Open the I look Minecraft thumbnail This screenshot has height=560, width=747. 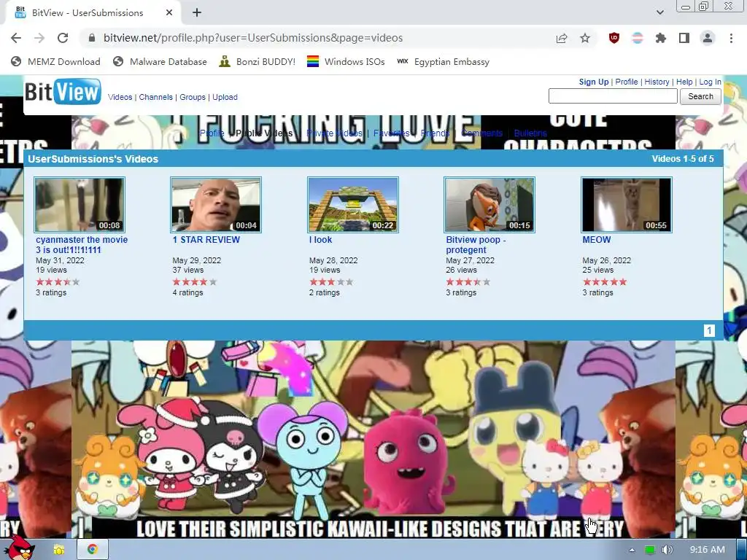click(353, 205)
